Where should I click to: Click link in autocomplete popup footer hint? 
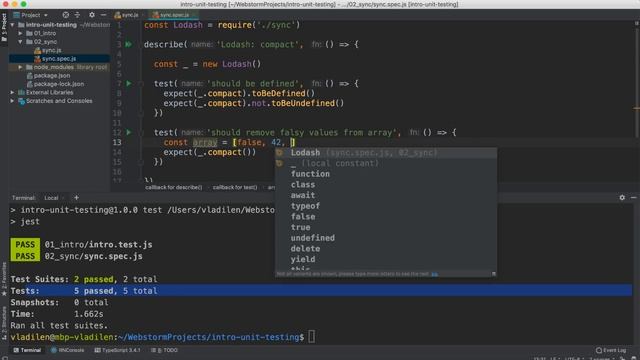click(x=434, y=274)
